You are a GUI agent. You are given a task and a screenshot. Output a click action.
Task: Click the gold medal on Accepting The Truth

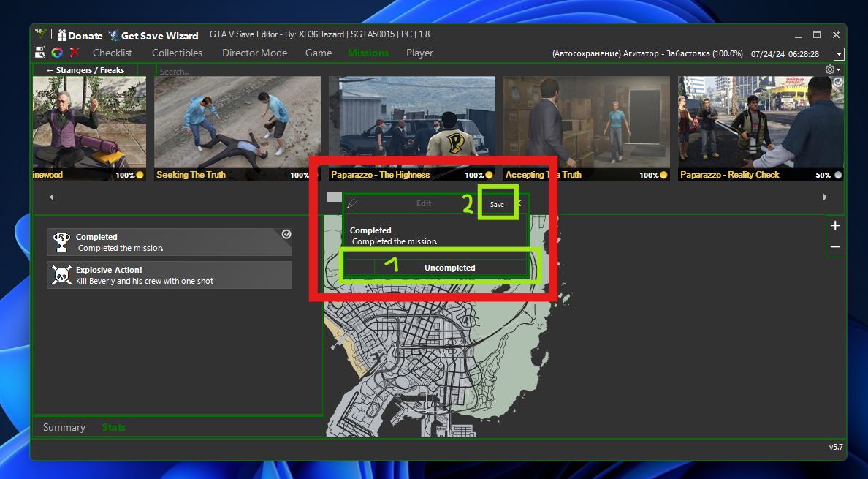(x=663, y=175)
